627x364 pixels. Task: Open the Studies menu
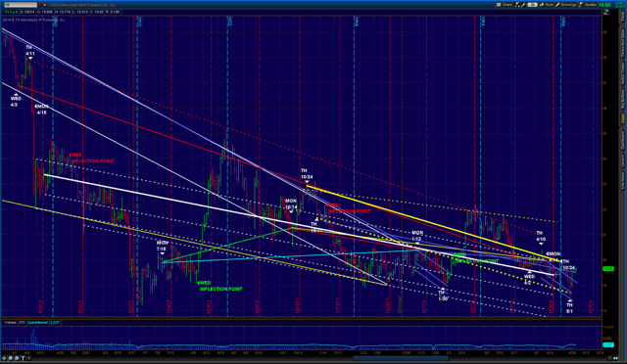pos(588,5)
